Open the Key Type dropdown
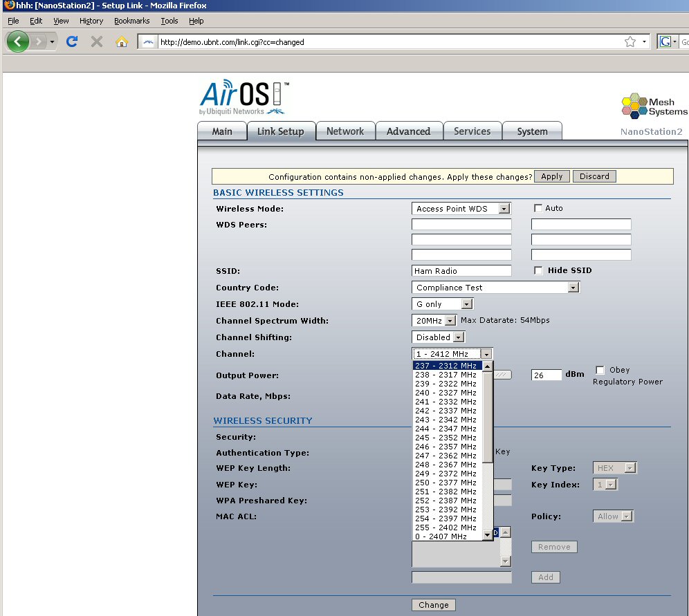Image resolution: width=689 pixels, height=616 pixels. 614,468
